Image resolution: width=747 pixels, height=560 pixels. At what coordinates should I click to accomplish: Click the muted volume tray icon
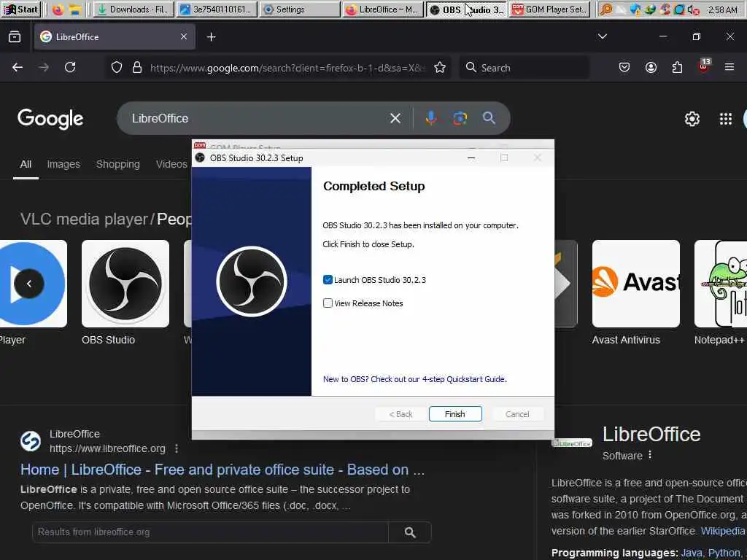click(694, 9)
